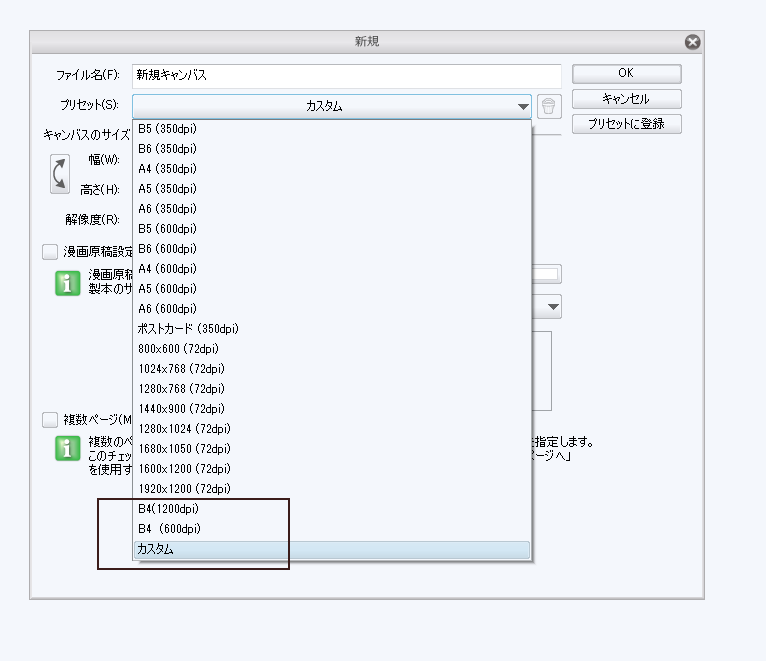Select 1600x1200 (72dpi) preset
This screenshot has height=661, width=766.
tap(332, 469)
